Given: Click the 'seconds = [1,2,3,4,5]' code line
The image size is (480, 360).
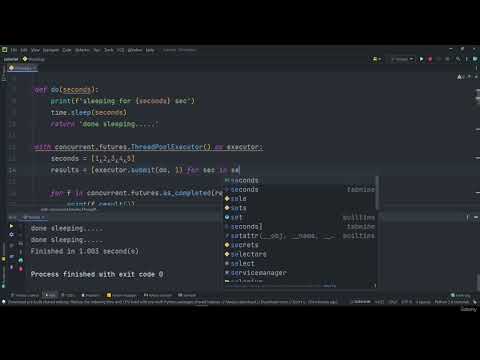Looking at the screenshot, I should (93, 159).
